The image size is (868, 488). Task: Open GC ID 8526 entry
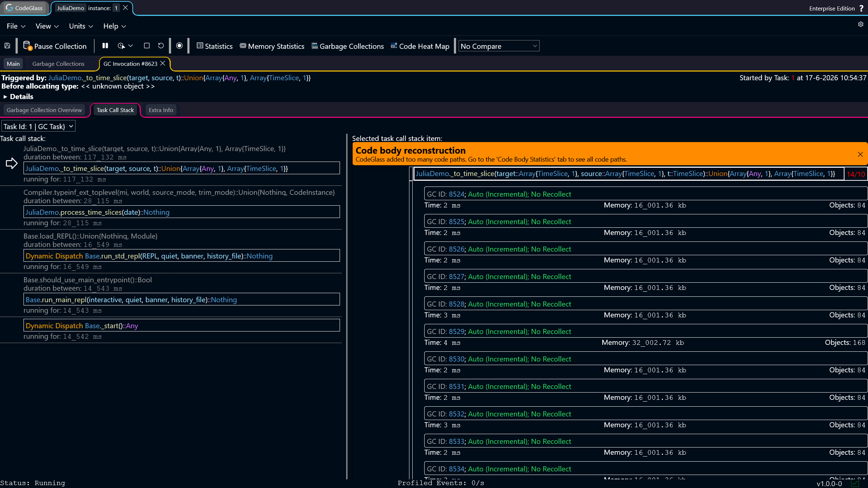click(646, 249)
